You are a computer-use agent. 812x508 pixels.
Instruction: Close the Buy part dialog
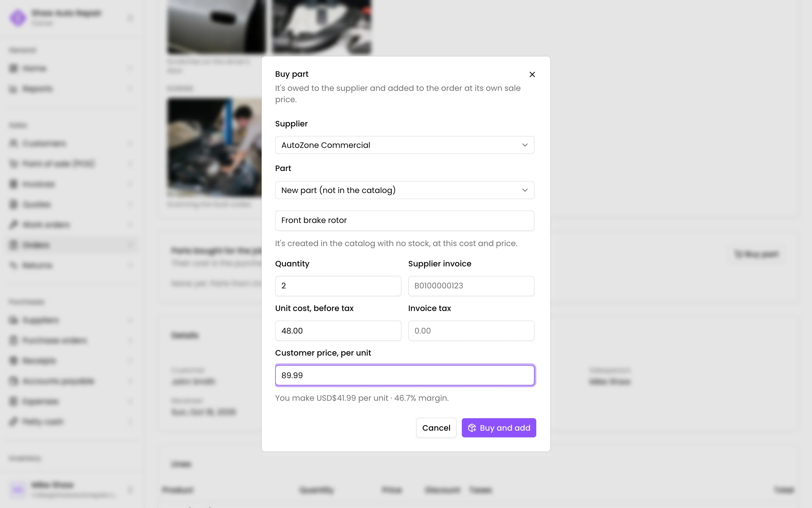click(x=532, y=74)
